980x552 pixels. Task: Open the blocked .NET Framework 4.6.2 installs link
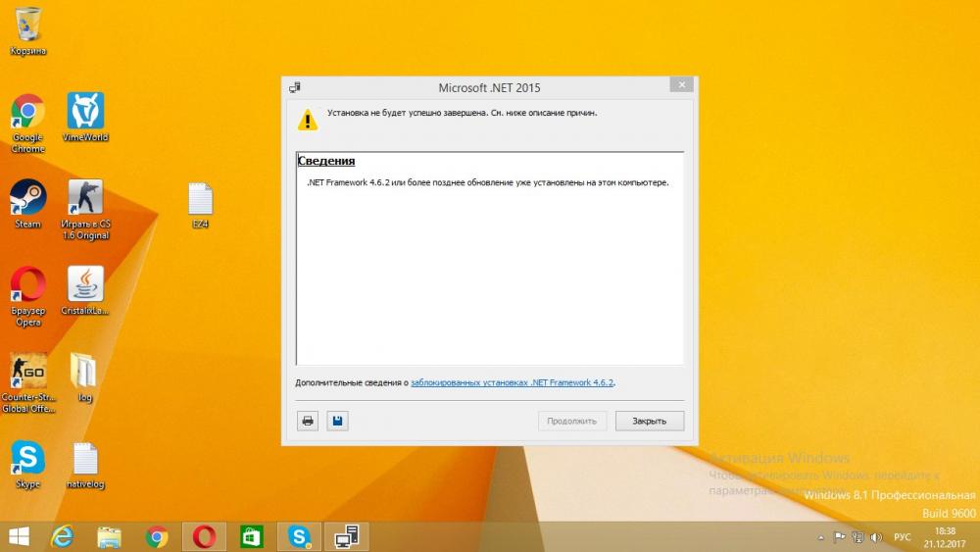pos(512,382)
